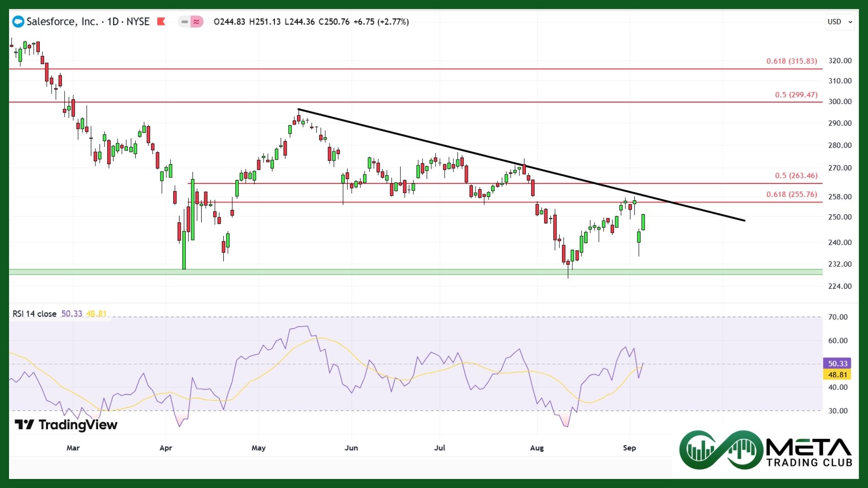Click the Meta Trading Club logo
Viewport: 868px width, 488px height.
tap(765, 450)
